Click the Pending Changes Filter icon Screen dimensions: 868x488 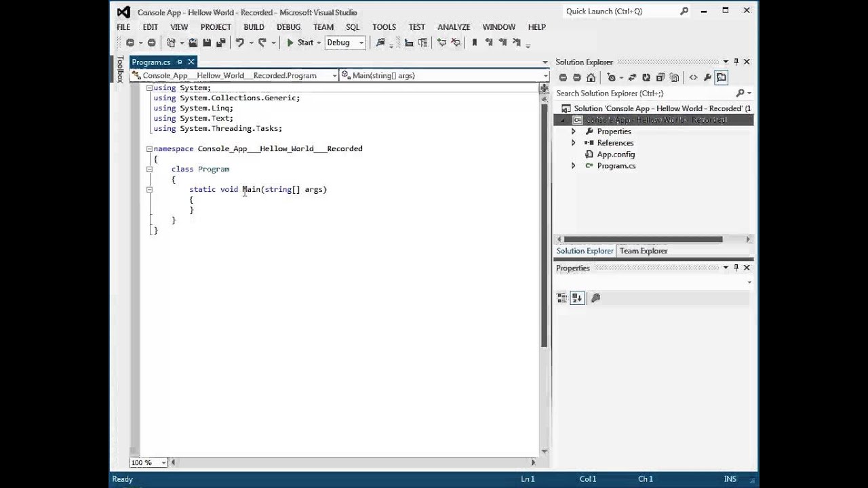(x=612, y=77)
